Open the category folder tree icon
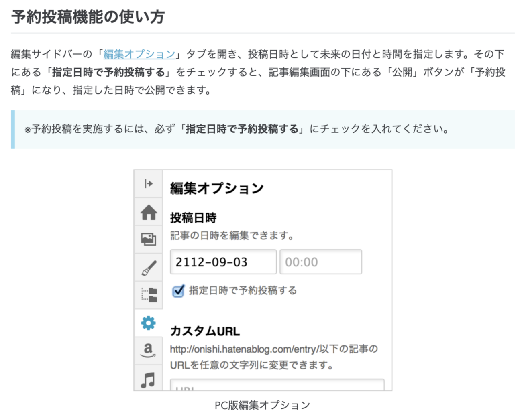Image resolution: width=522 pixels, height=420 pixels. pyautogui.click(x=149, y=295)
